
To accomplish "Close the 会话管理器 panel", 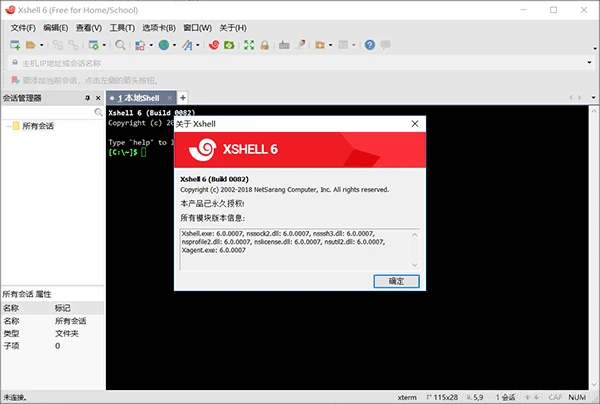I will pos(98,98).
